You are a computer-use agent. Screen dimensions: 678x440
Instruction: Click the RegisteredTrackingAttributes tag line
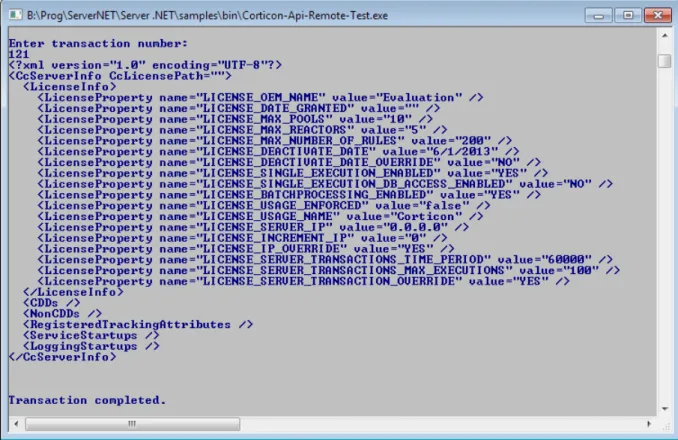point(138,325)
